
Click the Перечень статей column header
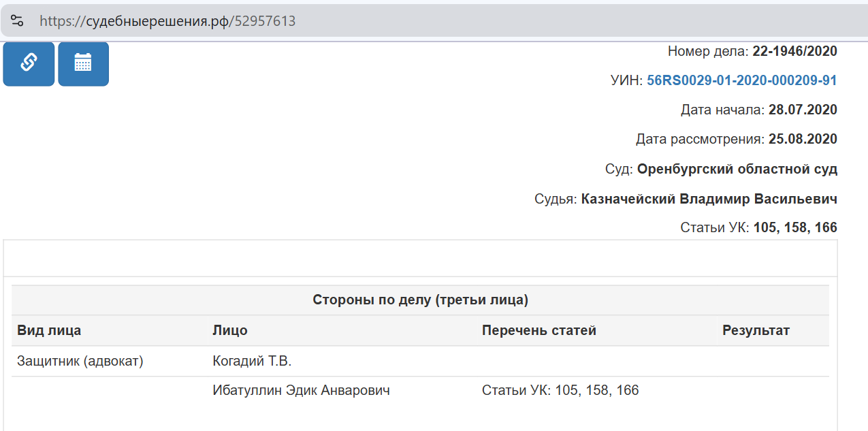tap(539, 331)
